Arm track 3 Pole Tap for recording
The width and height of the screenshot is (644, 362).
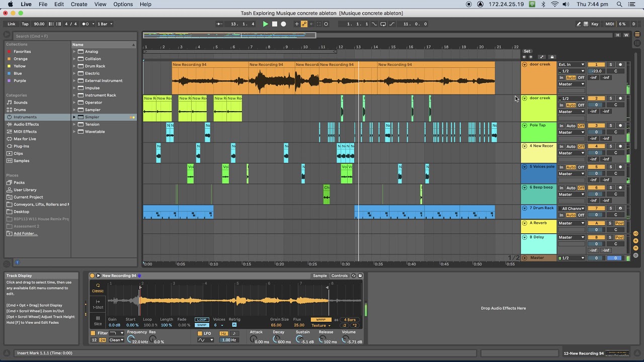click(x=620, y=126)
